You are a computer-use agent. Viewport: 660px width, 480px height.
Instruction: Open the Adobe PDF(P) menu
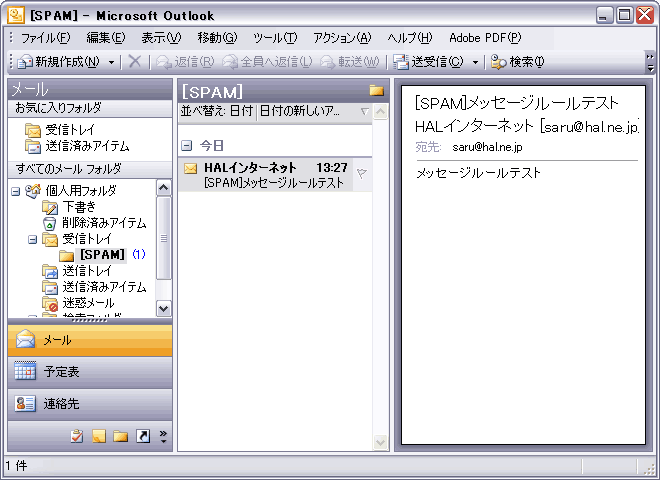pos(485,38)
